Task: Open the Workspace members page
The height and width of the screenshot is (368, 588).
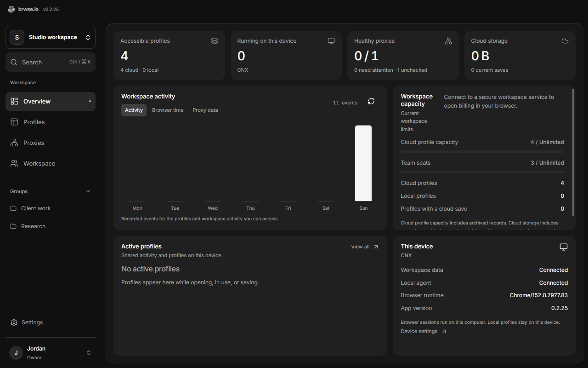Action: [x=51, y=163]
